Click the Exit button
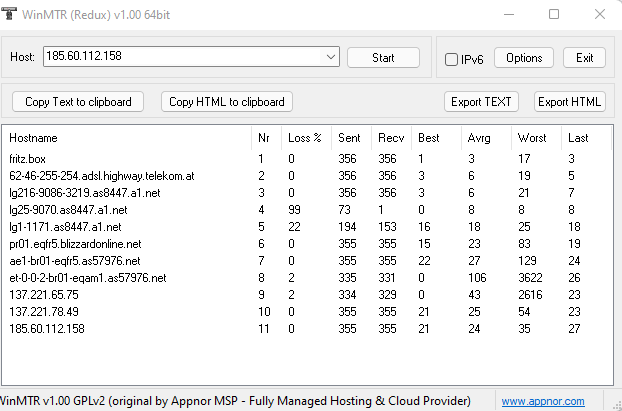This screenshot has width=622, height=411. pos(584,58)
